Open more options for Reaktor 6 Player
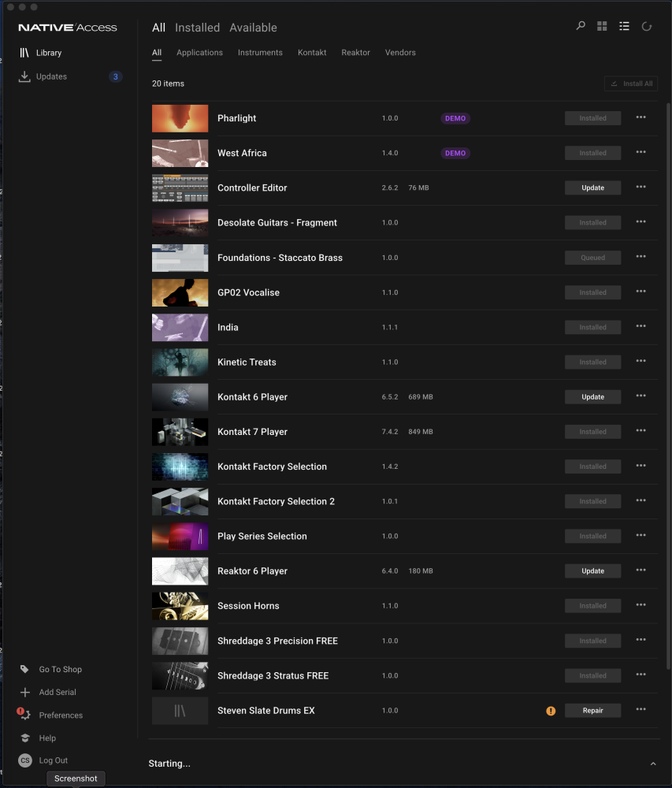672x788 pixels. [640, 571]
